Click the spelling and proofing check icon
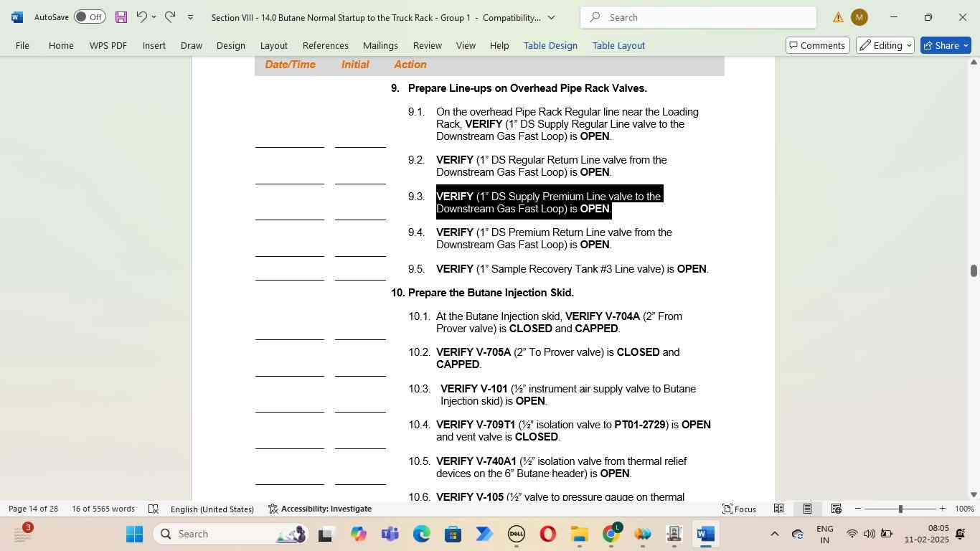 coord(153,509)
